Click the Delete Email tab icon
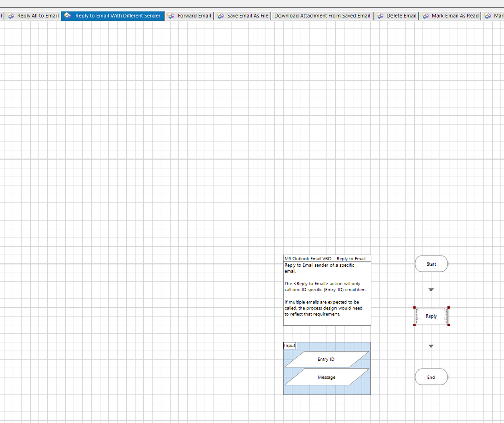The width and height of the screenshot is (504, 423). 380,16
